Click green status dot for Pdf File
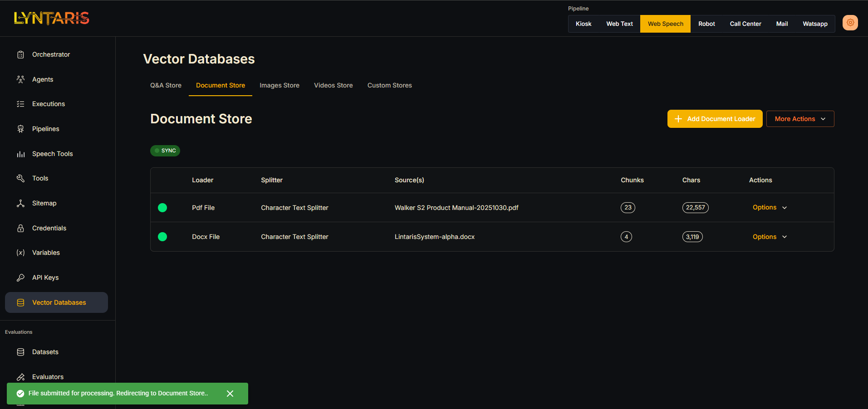Image resolution: width=868 pixels, height=409 pixels. pos(162,208)
